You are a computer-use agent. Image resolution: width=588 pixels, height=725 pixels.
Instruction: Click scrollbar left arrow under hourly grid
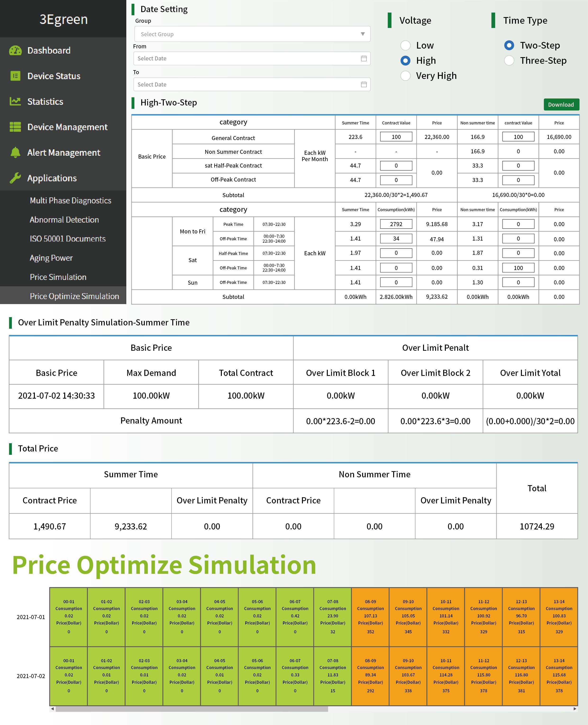point(52,709)
